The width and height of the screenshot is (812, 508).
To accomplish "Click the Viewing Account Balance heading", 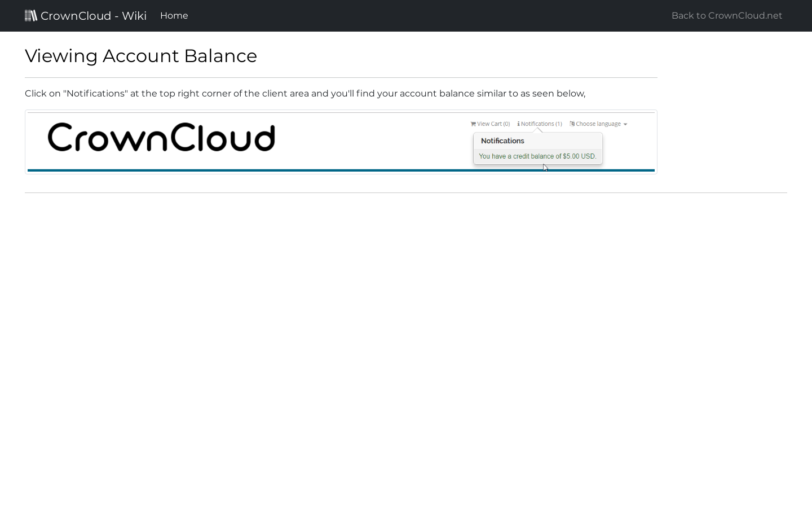I will [141, 56].
